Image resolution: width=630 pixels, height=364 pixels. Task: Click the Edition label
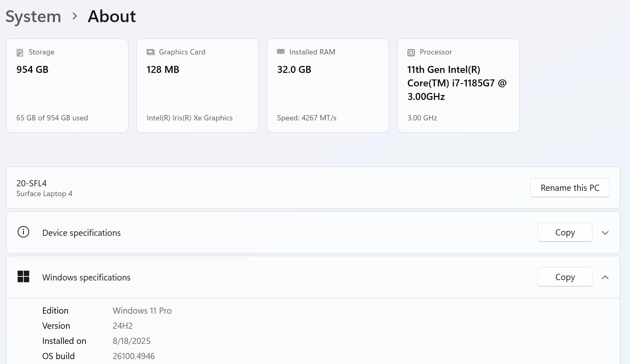(x=55, y=311)
